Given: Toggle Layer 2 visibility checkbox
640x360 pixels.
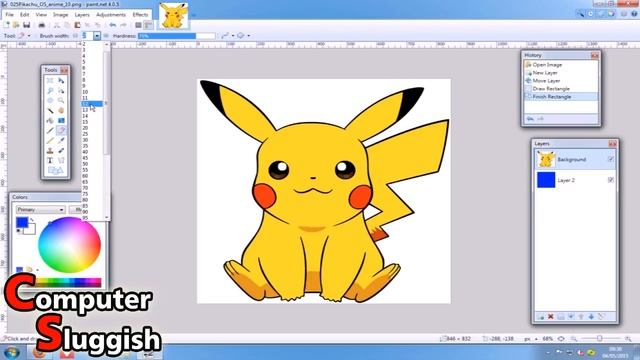Looking at the screenshot, I should click(611, 180).
